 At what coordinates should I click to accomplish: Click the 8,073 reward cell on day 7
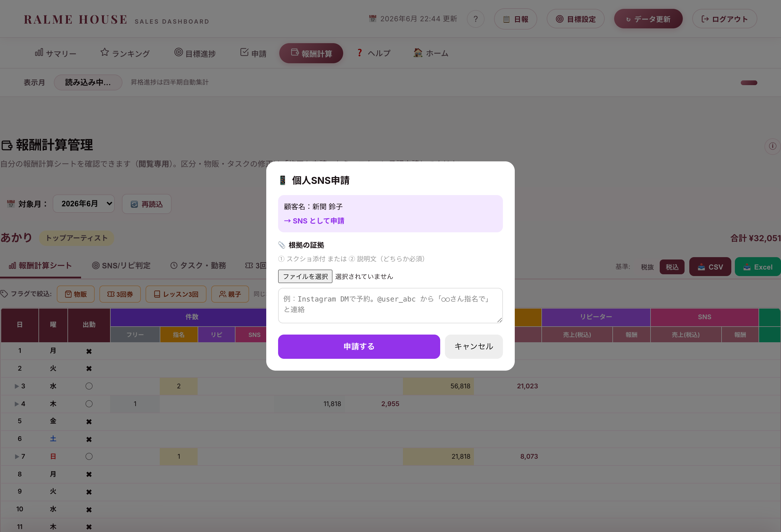[x=529, y=456]
